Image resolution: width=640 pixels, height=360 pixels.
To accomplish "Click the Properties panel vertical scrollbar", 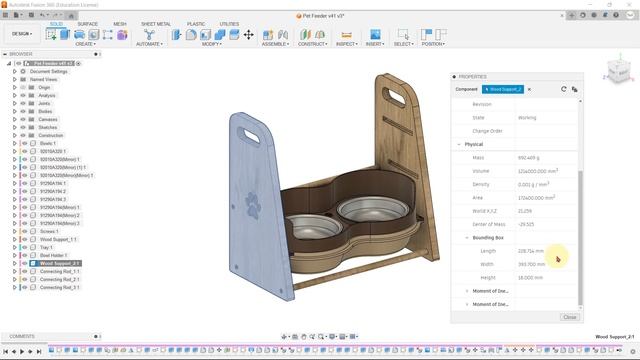I will coord(580,238).
